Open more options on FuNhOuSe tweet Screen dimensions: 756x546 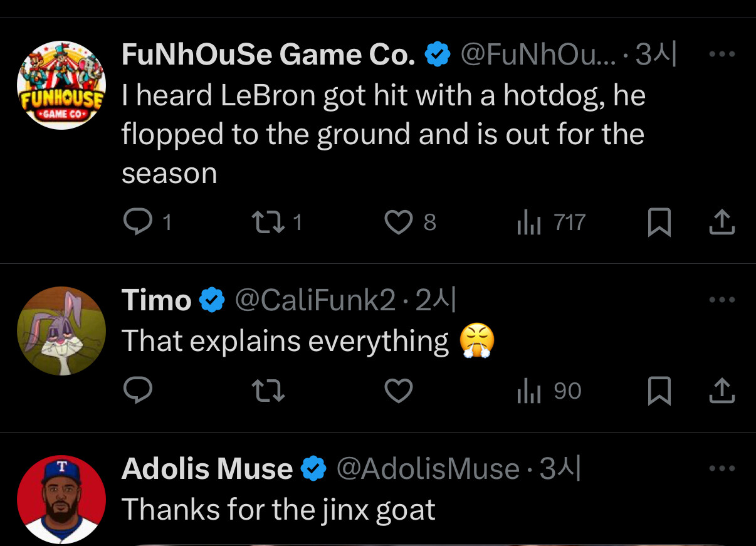pos(722,55)
